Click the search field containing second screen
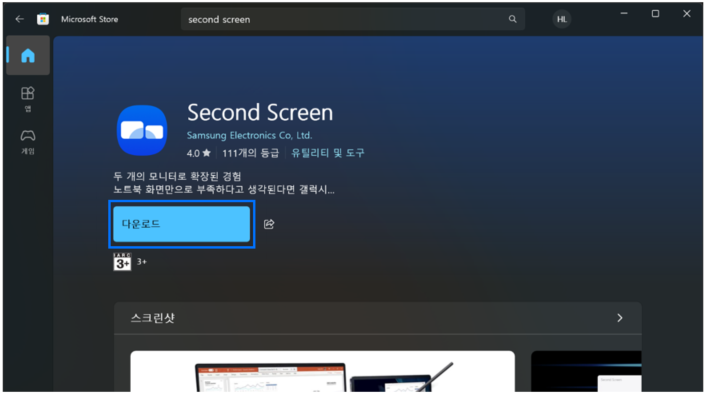The height and width of the screenshot is (394, 706). coord(353,19)
